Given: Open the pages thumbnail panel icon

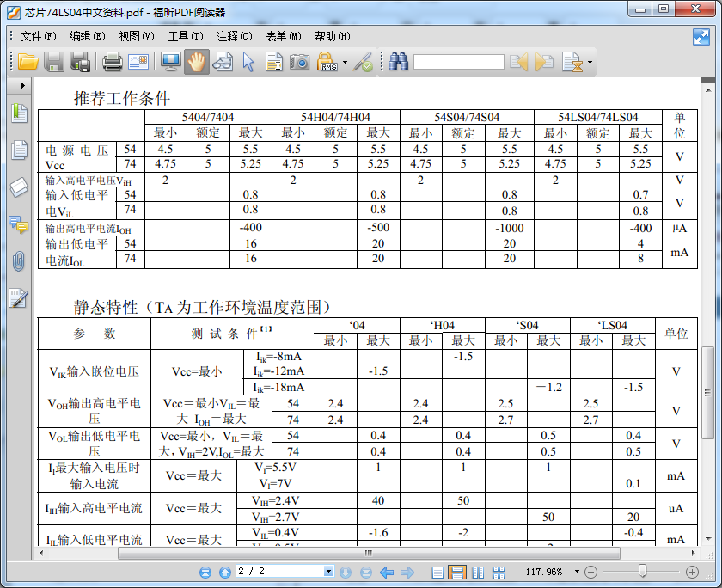Looking at the screenshot, I should pos(19,150).
